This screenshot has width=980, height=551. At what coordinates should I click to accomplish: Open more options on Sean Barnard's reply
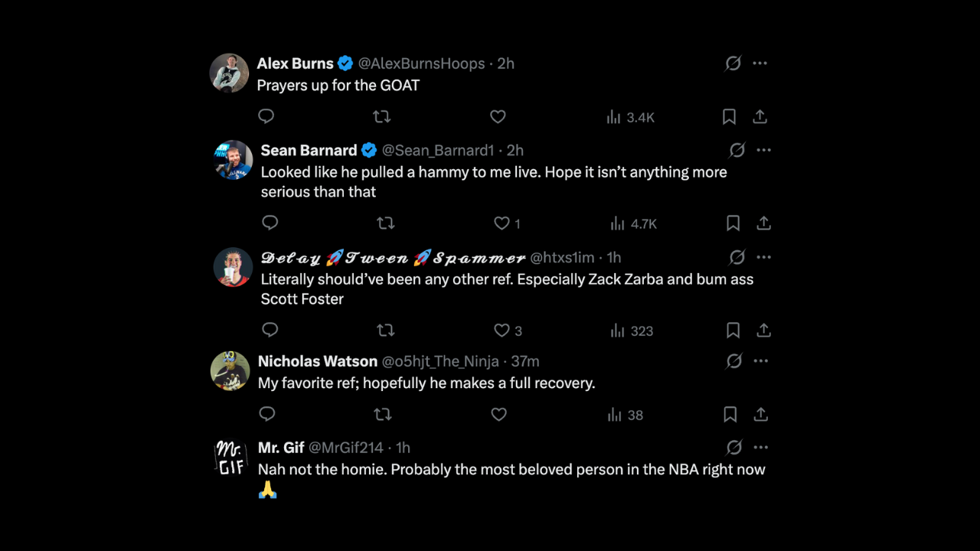tap(763, 150)
